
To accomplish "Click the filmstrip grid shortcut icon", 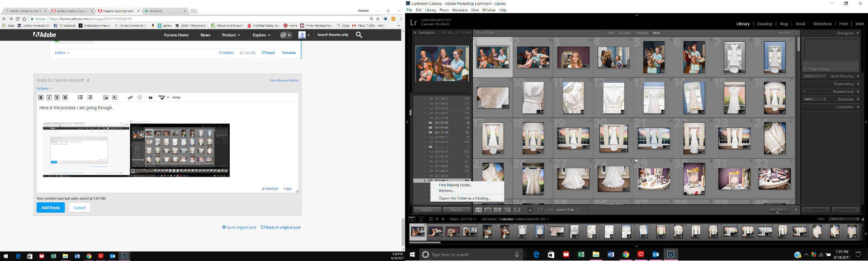I will 430,219.
